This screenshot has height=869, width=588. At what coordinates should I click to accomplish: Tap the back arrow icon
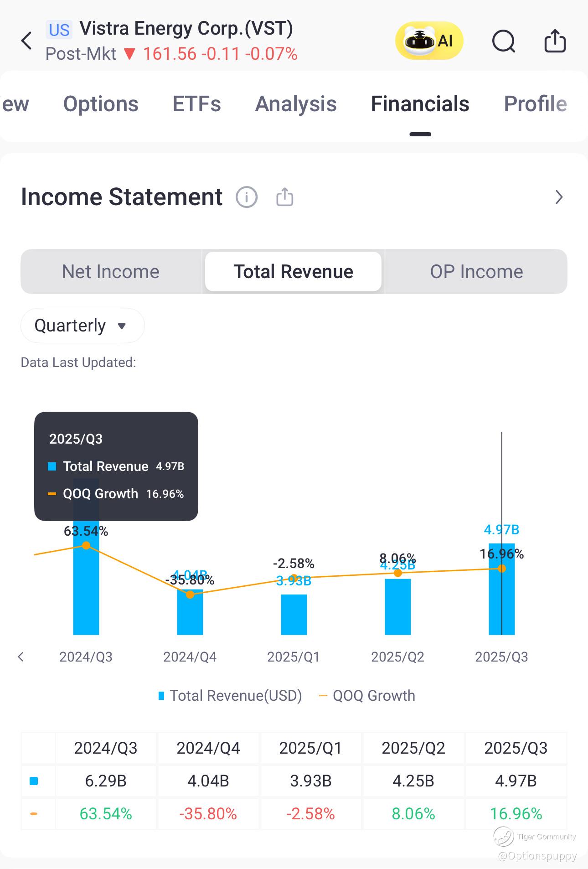click(27, 41)
